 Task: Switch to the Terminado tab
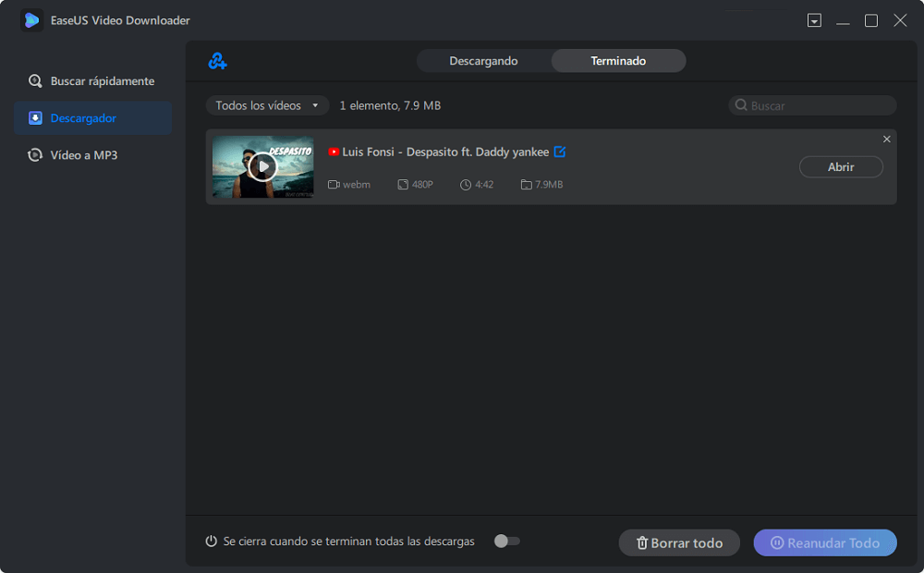[x=618, y=61]
